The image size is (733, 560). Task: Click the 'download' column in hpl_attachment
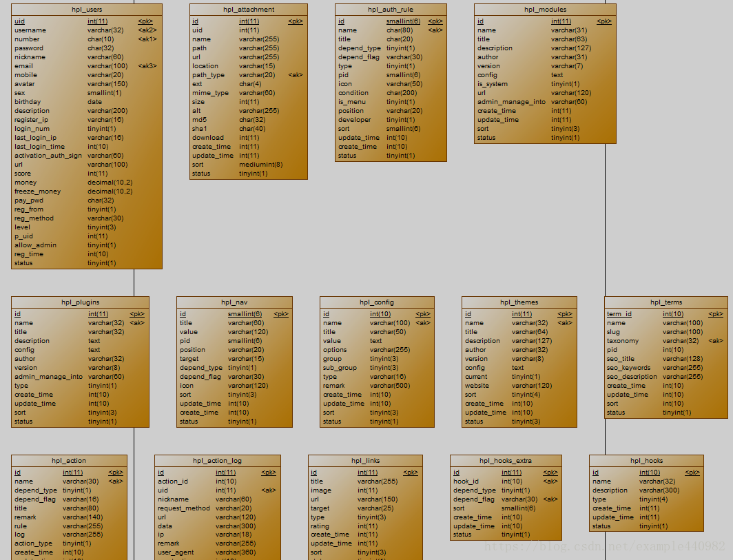tap(208, 138)
